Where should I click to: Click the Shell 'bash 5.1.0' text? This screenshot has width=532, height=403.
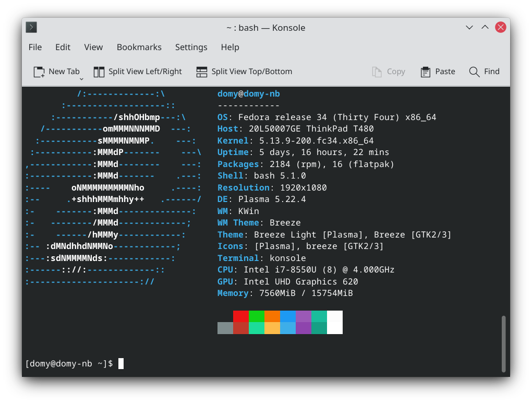[280, 176]
